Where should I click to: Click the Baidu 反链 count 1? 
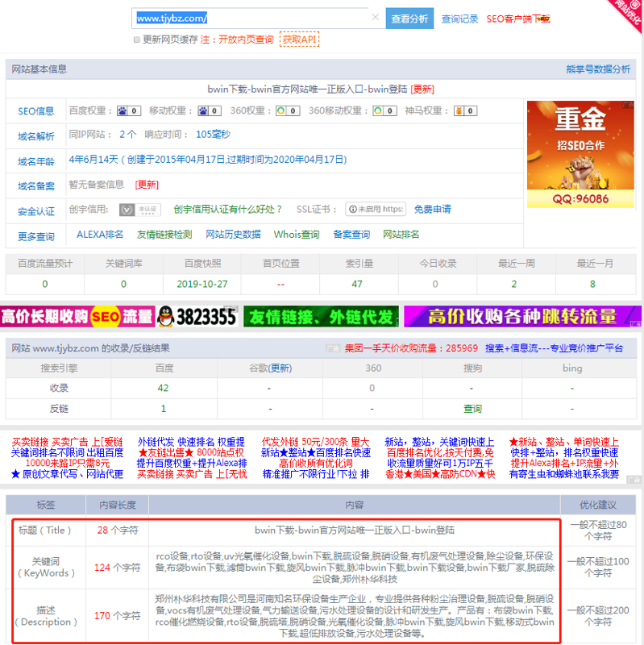[x=164, y=409]
